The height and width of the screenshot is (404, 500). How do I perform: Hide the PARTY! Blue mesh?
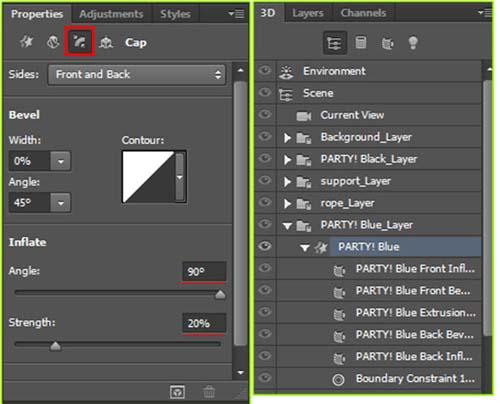tap(265, 246)
